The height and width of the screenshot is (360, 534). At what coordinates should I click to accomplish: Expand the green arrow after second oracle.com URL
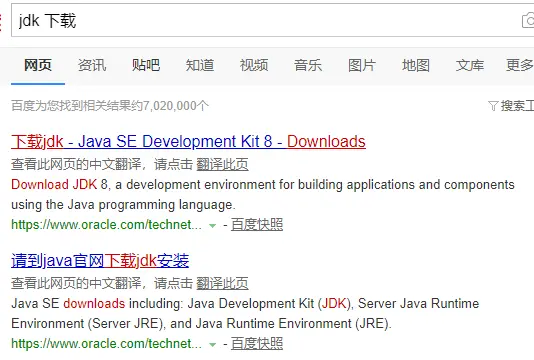pos(212,344)
